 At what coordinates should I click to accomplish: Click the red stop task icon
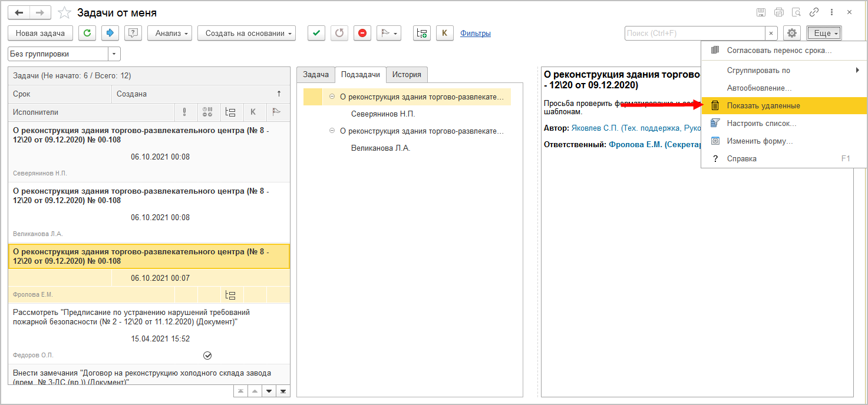point(362,34)
